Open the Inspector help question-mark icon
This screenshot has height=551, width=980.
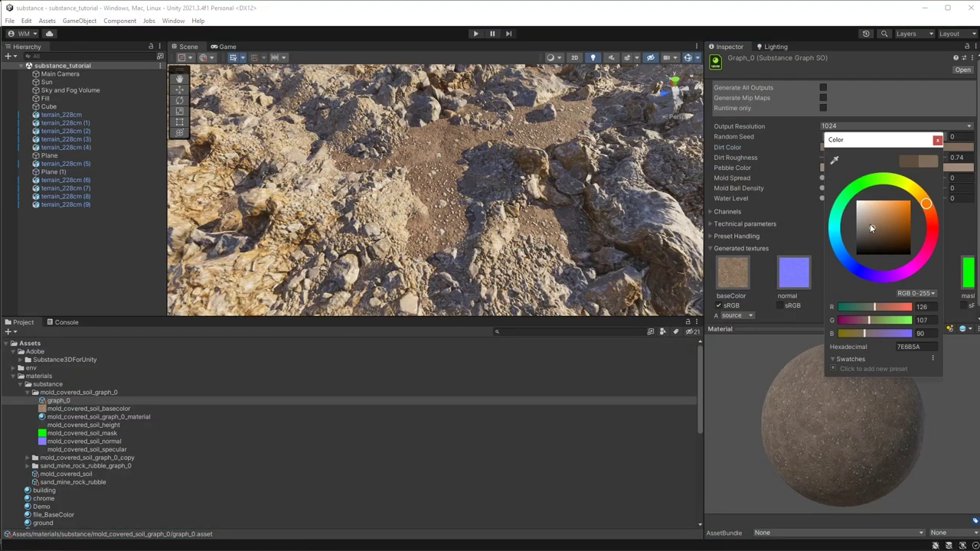pyautogui.click(x=955, y=58)
